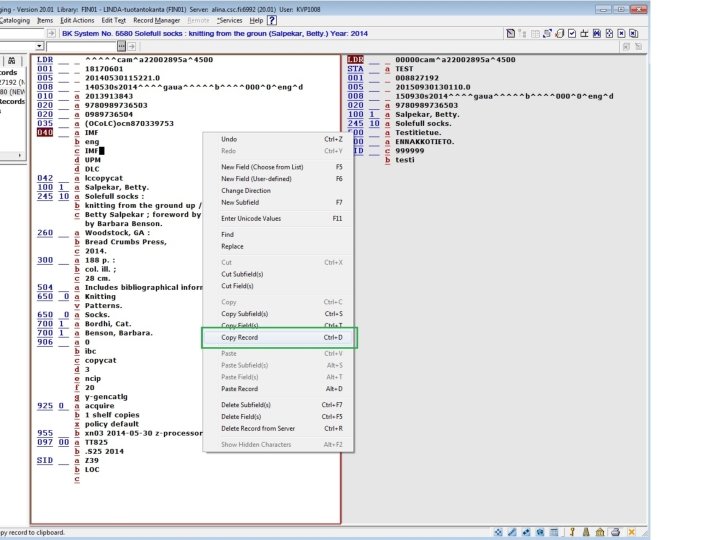This screenshot has height=540, width=720.
Task: Open the Cataloging menu
Action: coord(14,21)
